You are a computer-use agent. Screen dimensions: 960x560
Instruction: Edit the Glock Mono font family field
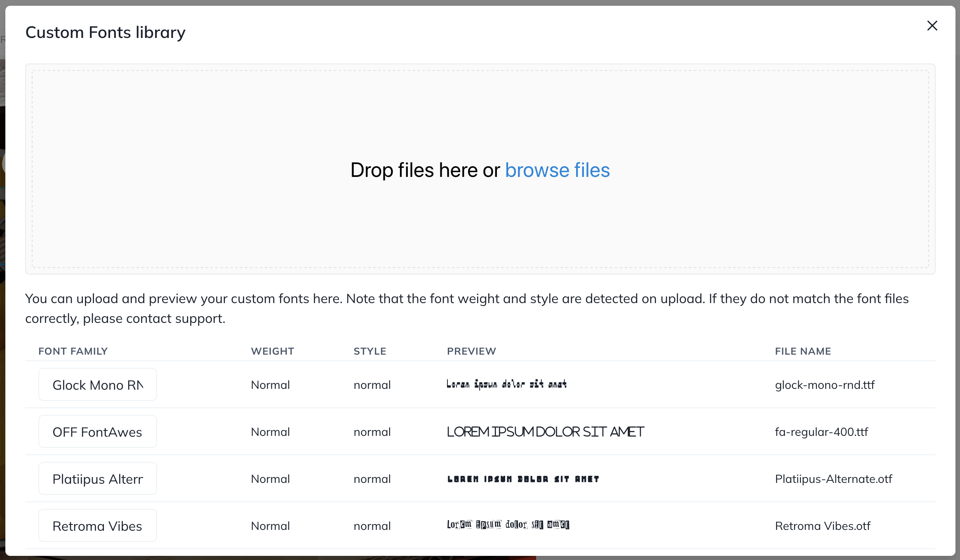[98, 385]
